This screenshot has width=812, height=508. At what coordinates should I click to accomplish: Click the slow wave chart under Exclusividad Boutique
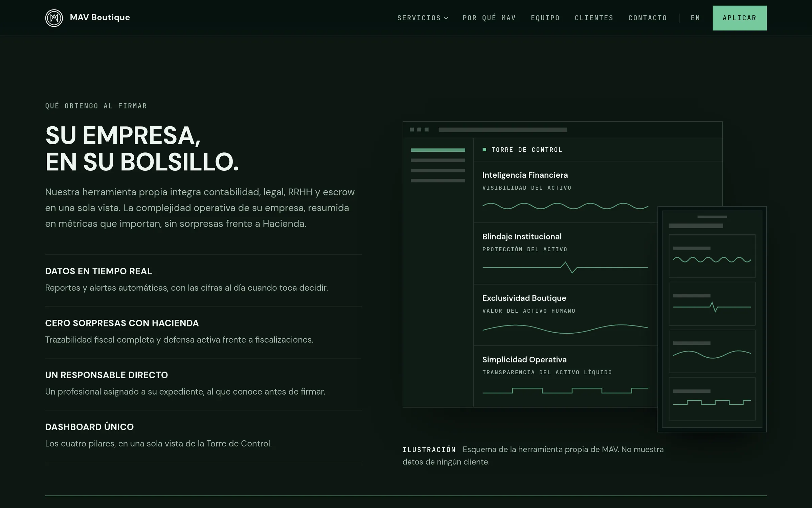565,329
